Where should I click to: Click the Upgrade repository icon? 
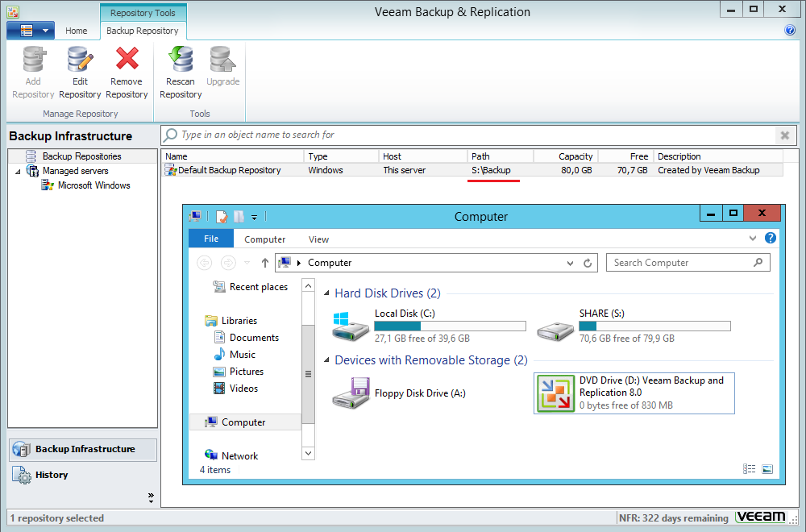pyautogui.click(x=222, y=59)
